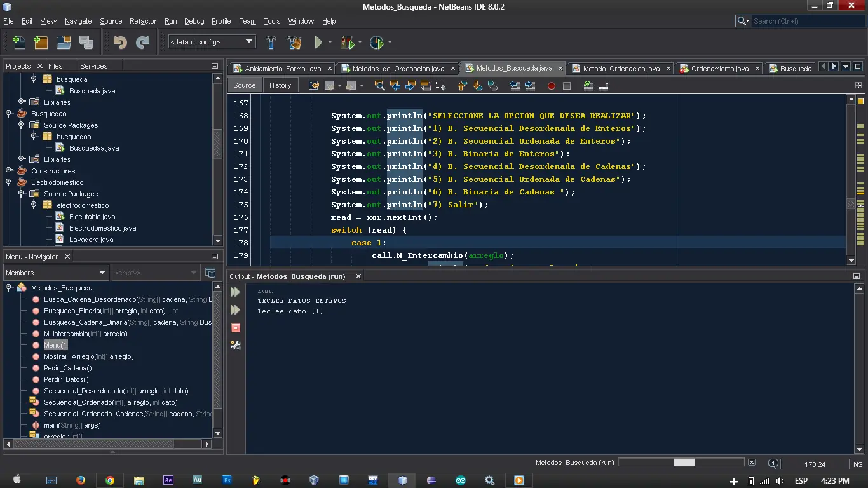Open the Debug Project dropdown arrow

pyautogui.click(x=360, y=43)
